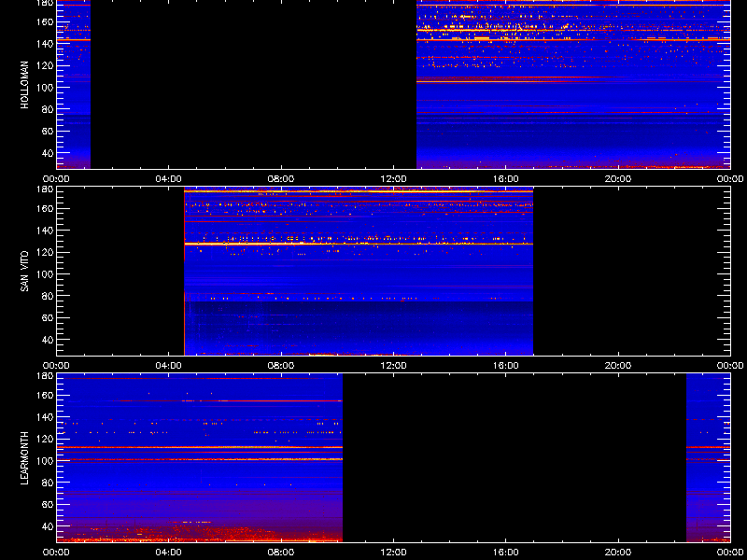Click the 08:00 time label under Learmonth plot

point(281,553)
